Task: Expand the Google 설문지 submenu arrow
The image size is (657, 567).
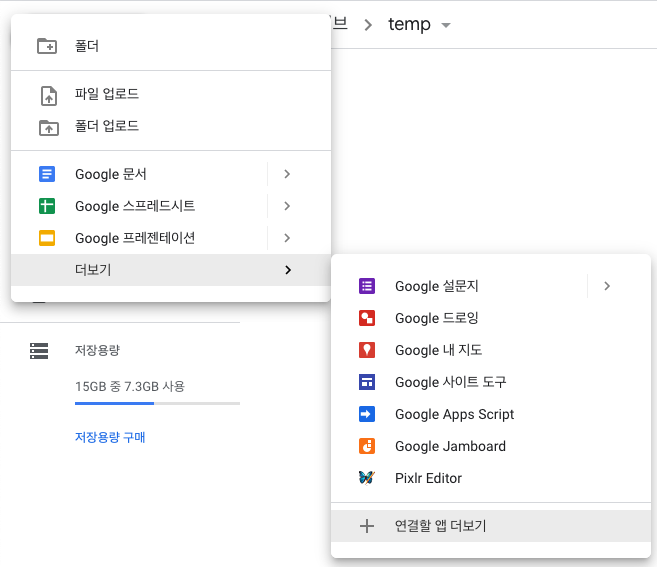Action: [x=607, y=286]
